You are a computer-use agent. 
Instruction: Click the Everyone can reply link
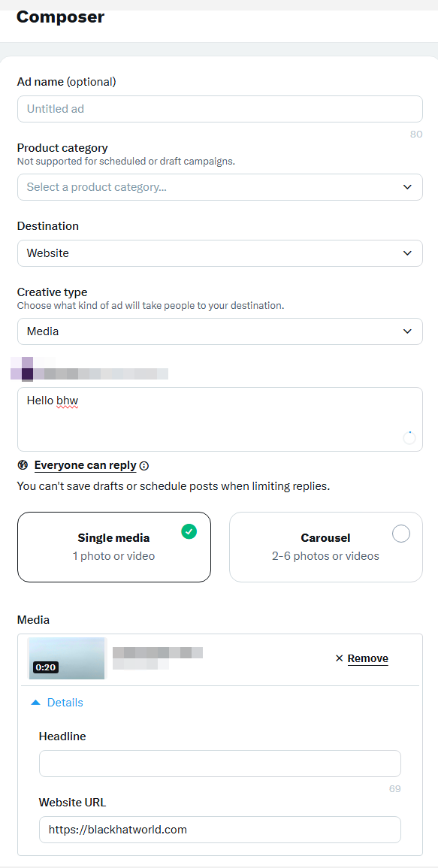point(86,465)
